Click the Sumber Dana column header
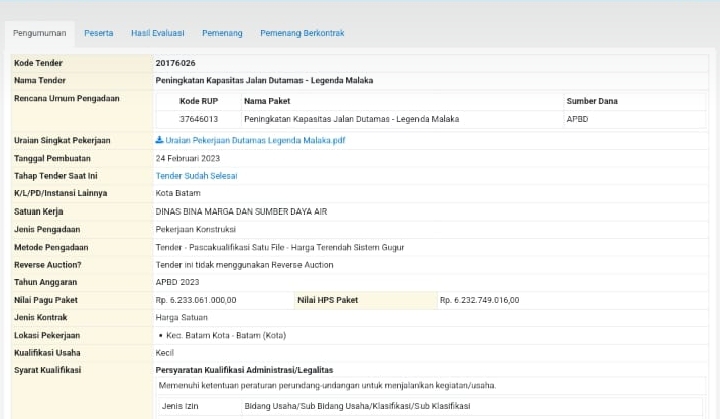The image size is (720, 419). [592, 101]
